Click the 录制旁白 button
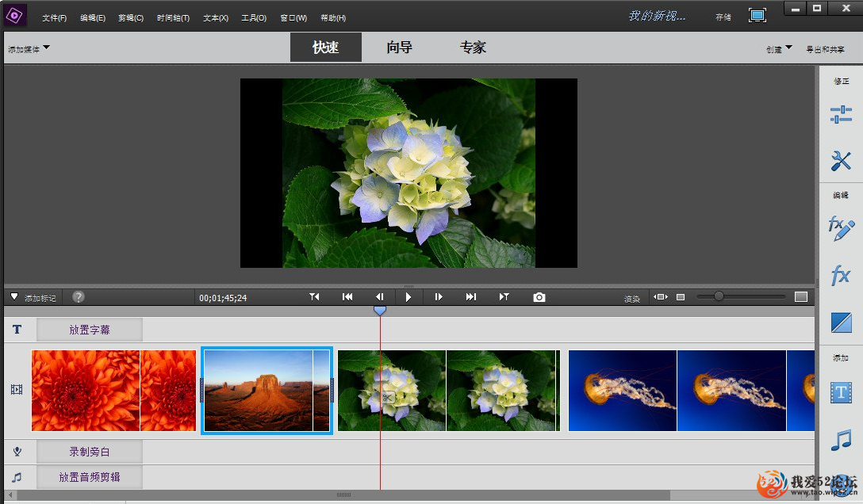The width and height of the screenshot is (863, 504). [89, 451]
